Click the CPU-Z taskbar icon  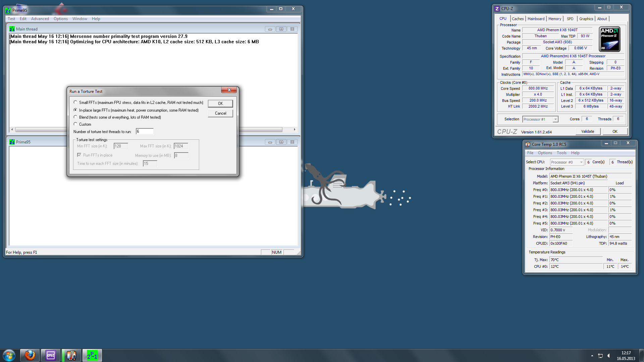[51, 355]
